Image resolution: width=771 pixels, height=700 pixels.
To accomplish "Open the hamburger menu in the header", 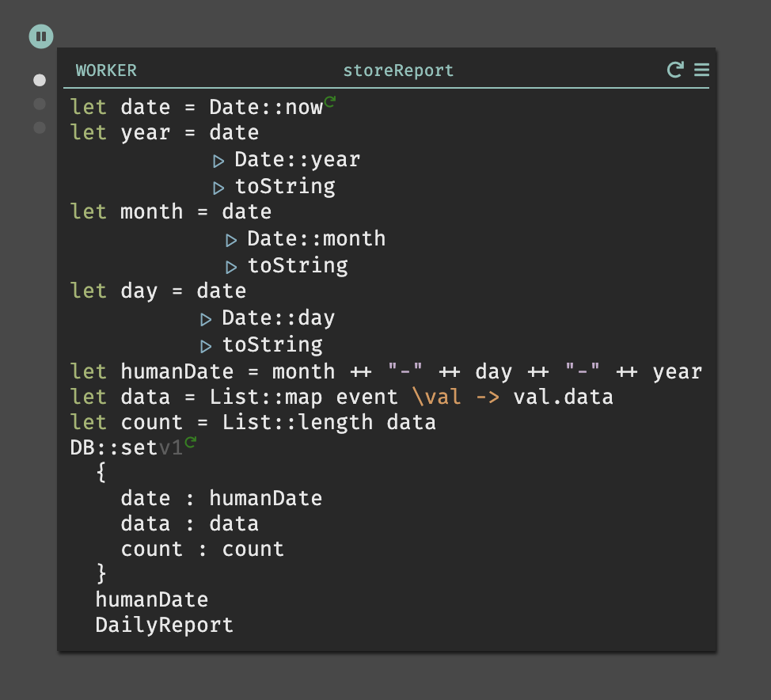I will [x=701, y=70].
